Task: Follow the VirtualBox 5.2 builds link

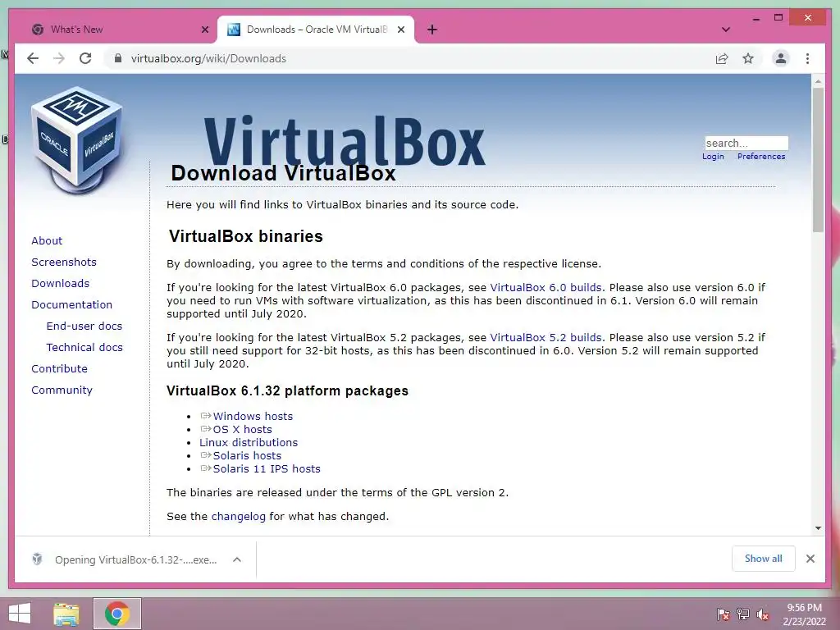Action: (x=546, y=338)
